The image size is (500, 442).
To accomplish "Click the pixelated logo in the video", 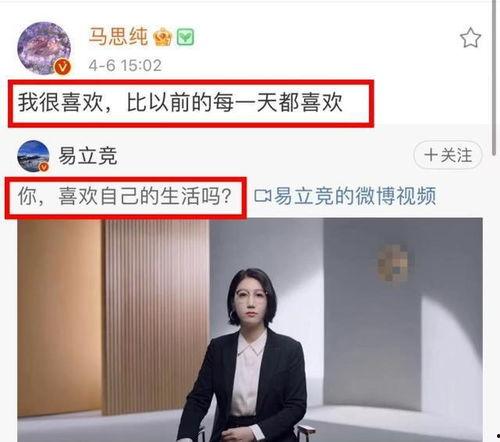I will click(394, 264).
